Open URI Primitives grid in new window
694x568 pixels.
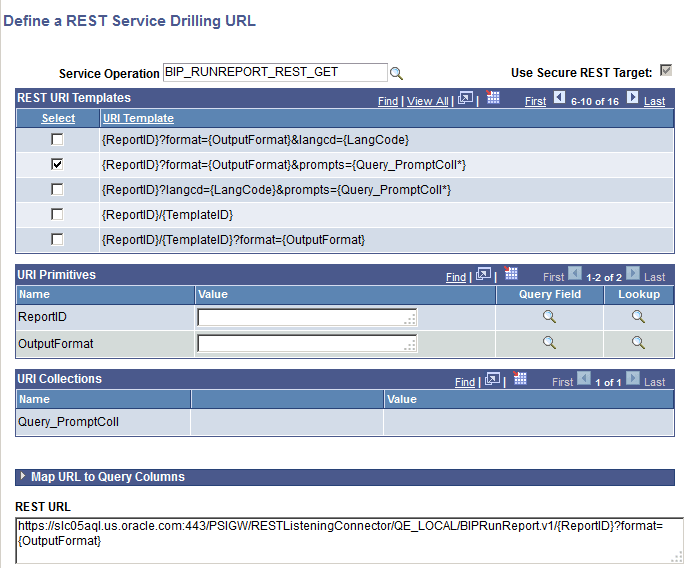pos(483,274)
